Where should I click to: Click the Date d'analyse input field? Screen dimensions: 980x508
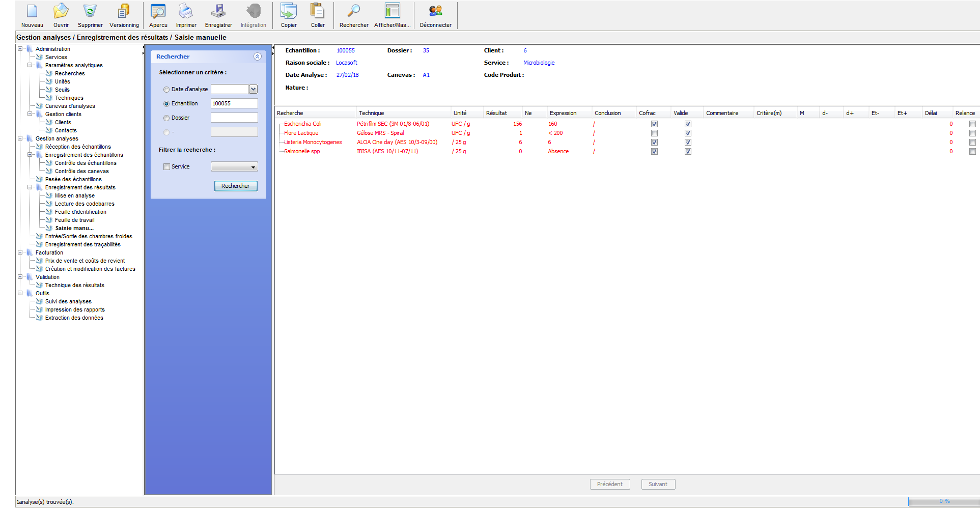pos(230,89)
